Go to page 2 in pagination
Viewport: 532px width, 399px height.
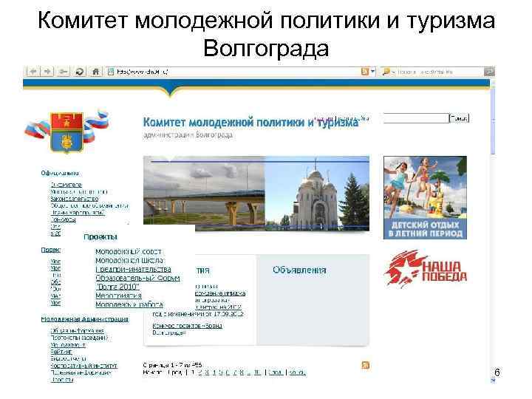[199, 372]
